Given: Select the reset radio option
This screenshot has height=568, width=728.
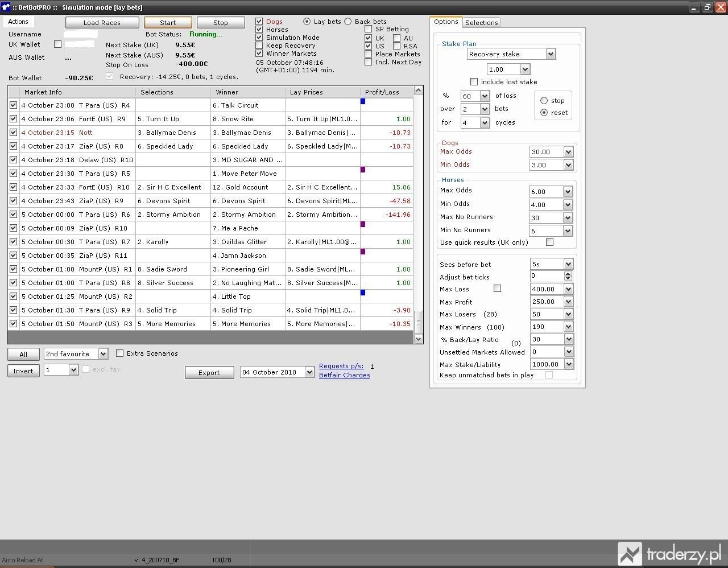Looking at the screenshot, I should pos(544,113).
